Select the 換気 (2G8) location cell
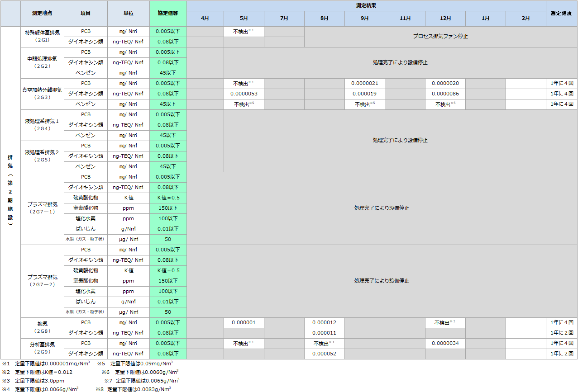Viewport: 578px width, 392px height. (x=42, y=328)
